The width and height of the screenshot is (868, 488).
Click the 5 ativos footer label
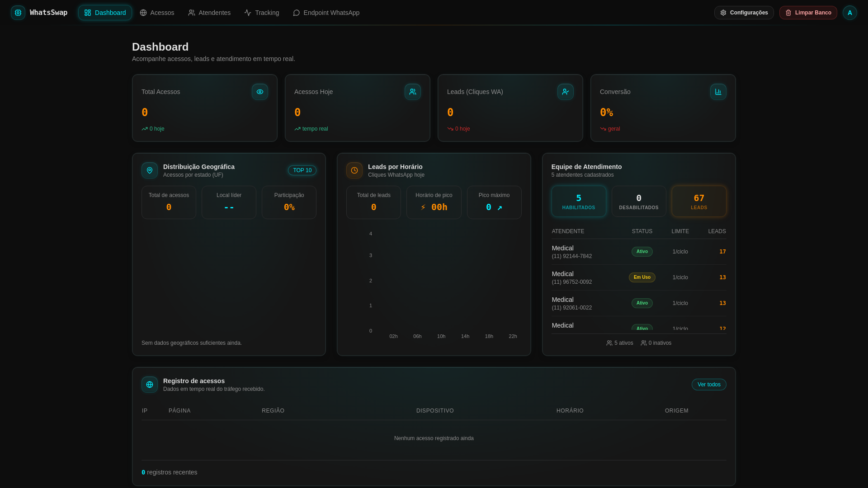(619, 343)
